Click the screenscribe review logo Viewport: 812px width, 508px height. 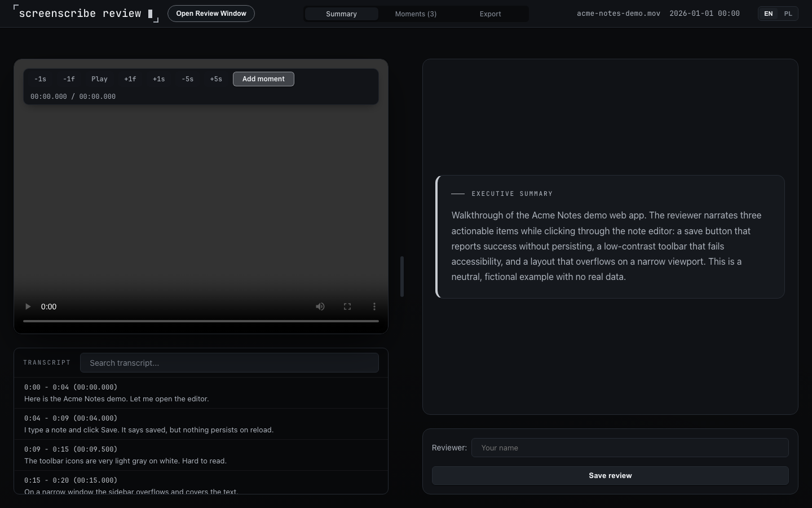click(86, 14)
